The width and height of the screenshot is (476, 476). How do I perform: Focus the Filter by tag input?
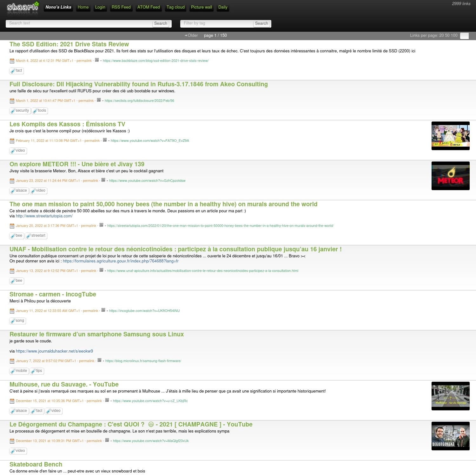pos(217,23)
